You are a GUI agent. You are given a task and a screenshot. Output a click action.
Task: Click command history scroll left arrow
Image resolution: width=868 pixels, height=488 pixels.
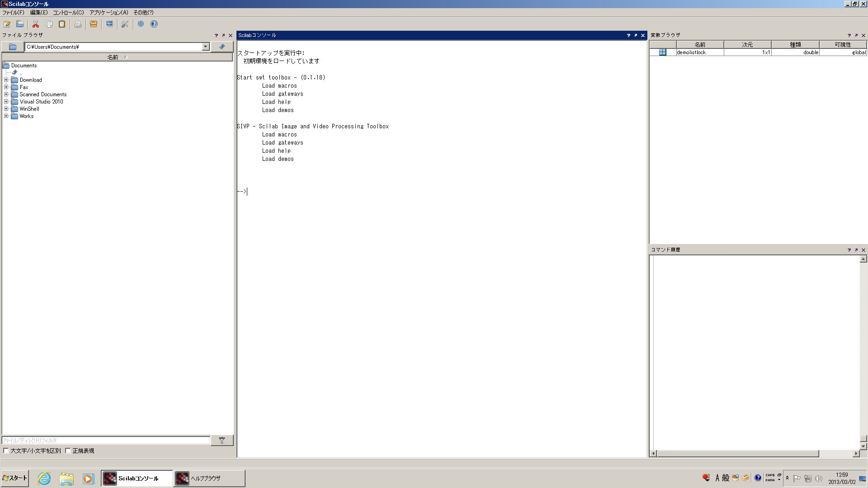tap(653, 453)
